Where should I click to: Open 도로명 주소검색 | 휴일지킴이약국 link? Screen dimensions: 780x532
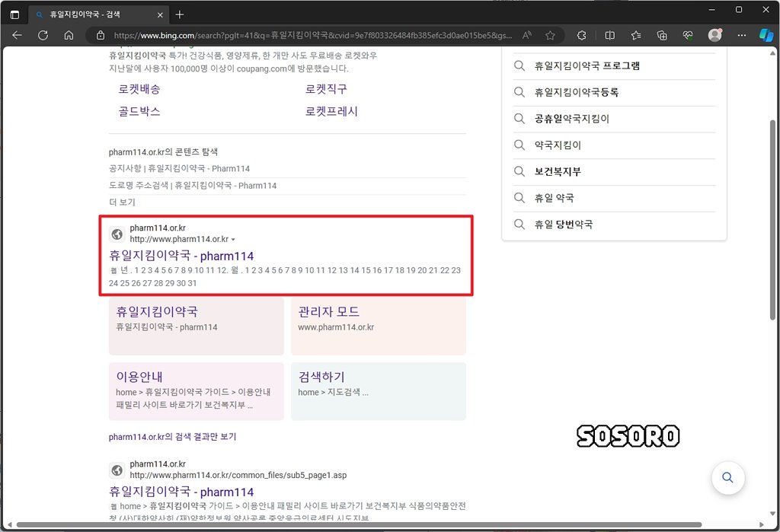[193, 186]
